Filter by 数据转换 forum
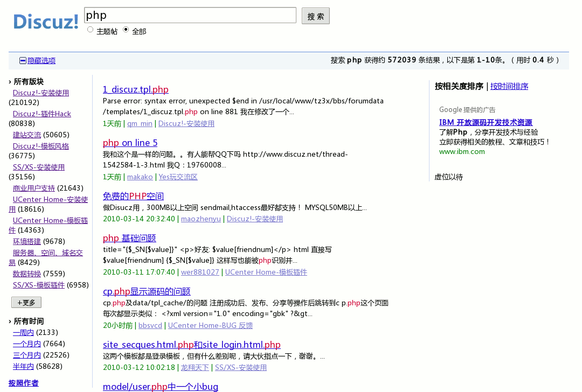The width and height of the screenshot is (582, 392). pos(27,274)
